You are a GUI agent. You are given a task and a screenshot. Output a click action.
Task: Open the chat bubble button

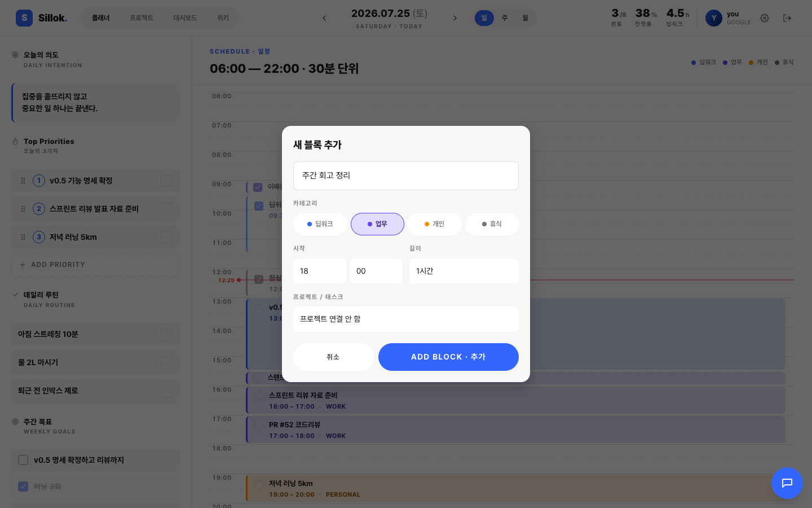[787, 483]
